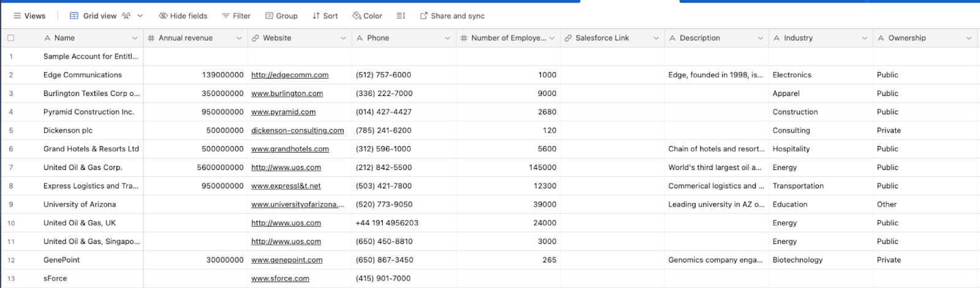This screenshot has height=288, width=980.
Task: Click the Chain of hotels and resort... cell
Action: [716, 149]
